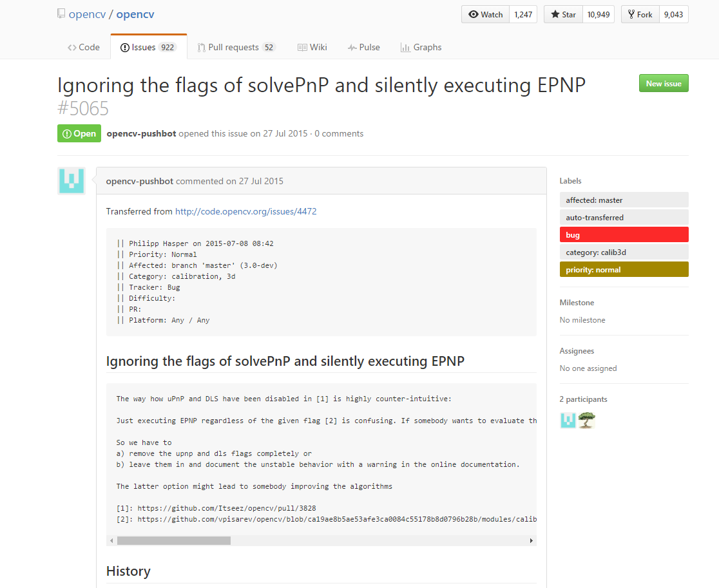Click the 52 pull requests counter badge
Image resolution: width=719 pixels, height=588 pixels.
[269, 47]
